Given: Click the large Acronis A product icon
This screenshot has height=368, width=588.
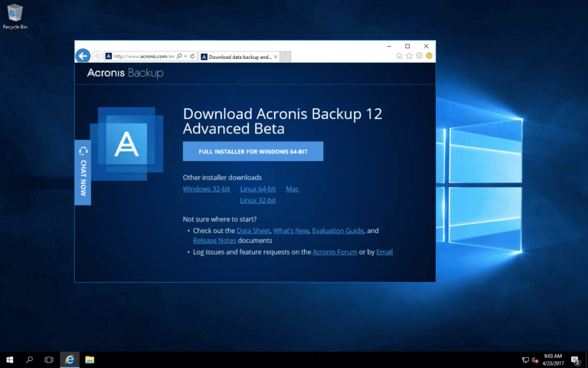Looking at the screenshot, I should (127, 144).
